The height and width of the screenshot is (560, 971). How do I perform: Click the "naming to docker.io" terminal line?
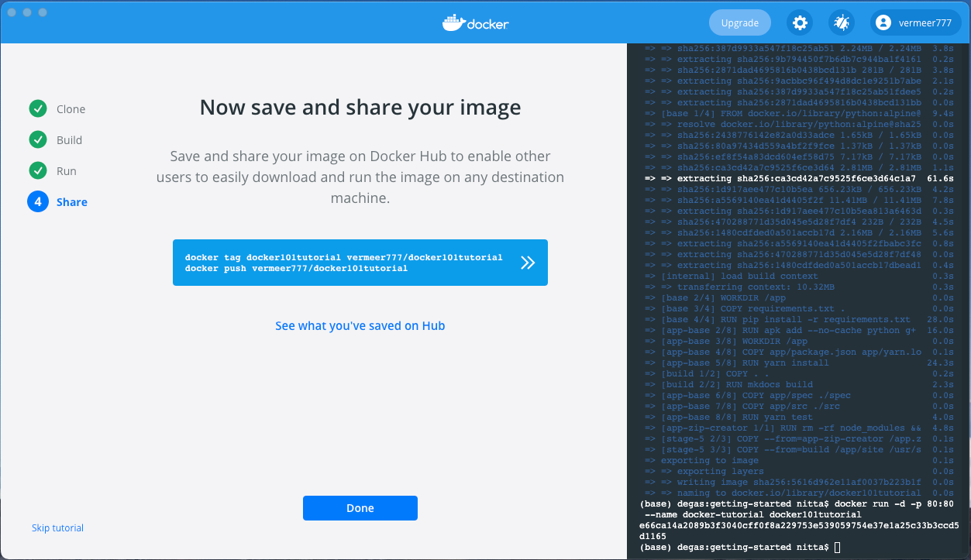(790, 493)
